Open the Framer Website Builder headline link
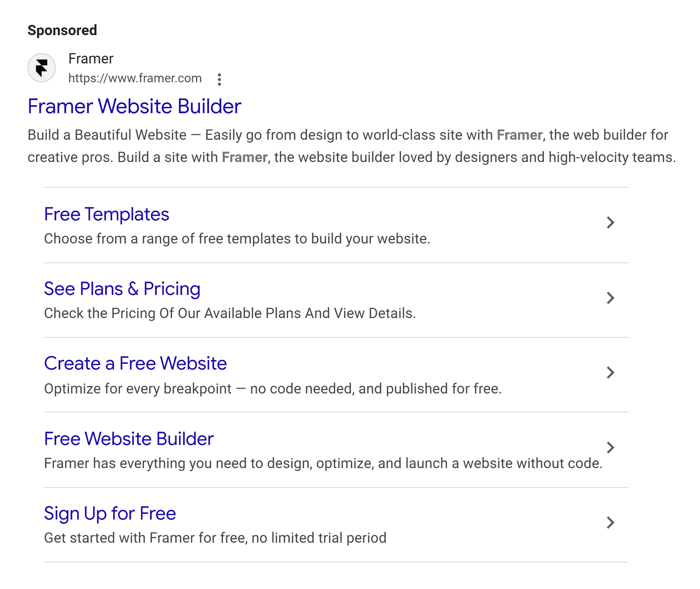Viewport: 700px width, 589px height. click(134, 106)
